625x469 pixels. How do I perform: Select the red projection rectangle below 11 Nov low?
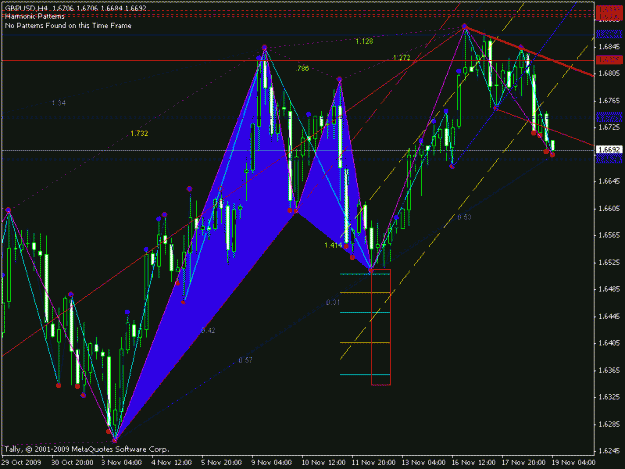point(381,328)
